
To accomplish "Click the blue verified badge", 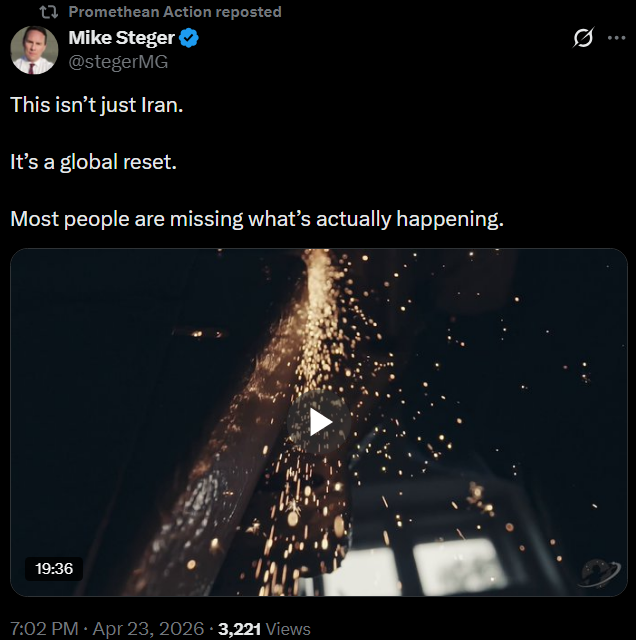I will pyautogui.click(x=189, y=39).
